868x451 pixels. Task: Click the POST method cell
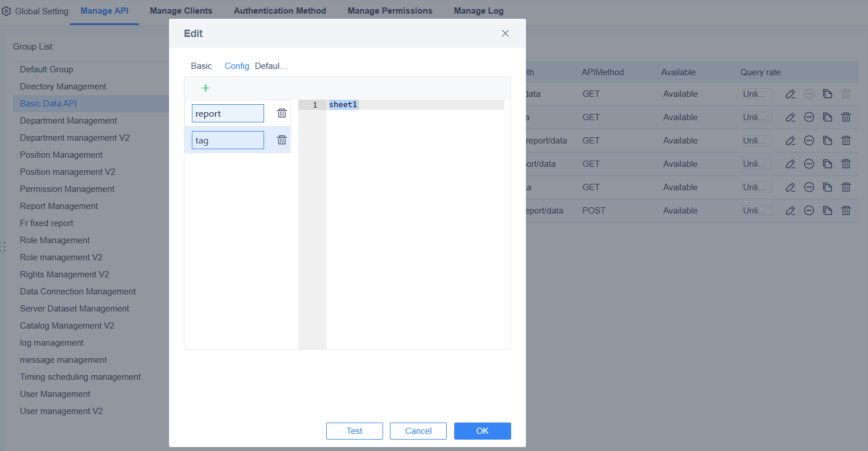pos(594,211)
